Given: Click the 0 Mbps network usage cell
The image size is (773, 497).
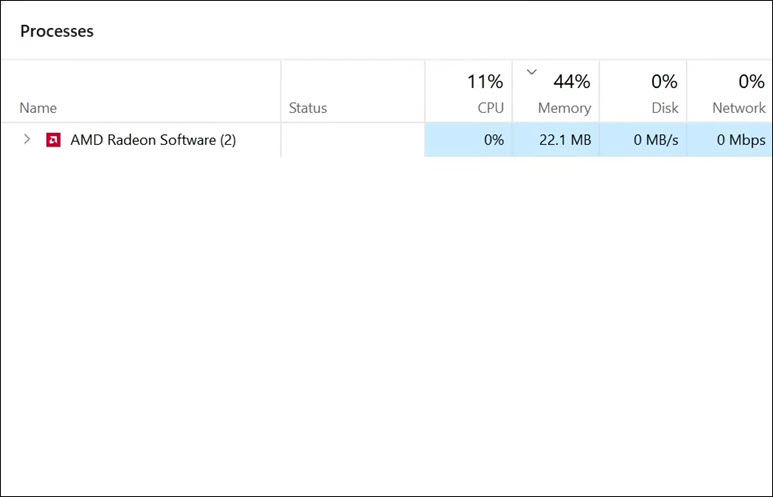Looking at the screenshot, I should (x=741, y=140).
